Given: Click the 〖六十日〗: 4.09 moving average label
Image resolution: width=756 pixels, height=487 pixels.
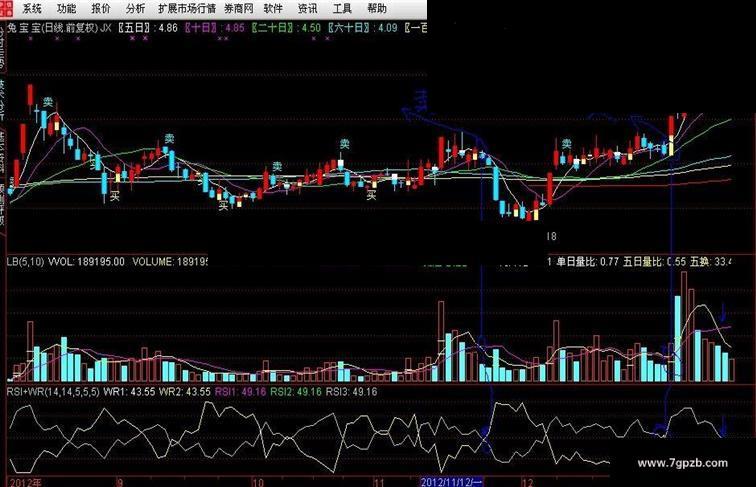Looking at the screenshot, I should point(363,27).
